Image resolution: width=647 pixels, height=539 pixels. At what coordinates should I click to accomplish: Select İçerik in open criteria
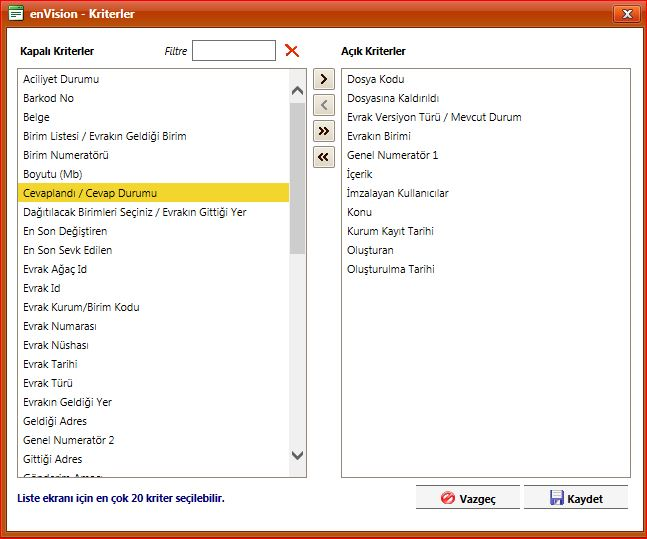click(x=486, y=174)
